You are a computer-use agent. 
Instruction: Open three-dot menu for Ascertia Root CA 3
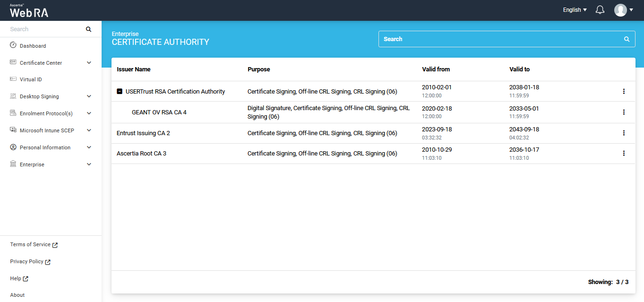pyautogui.click(x=624, y=153)
